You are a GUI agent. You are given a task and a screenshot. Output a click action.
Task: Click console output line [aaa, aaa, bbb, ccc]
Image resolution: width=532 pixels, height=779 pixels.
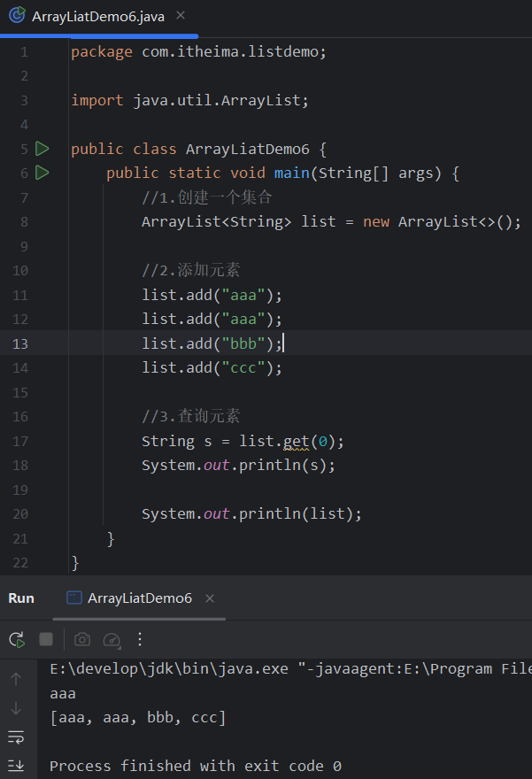138,718
